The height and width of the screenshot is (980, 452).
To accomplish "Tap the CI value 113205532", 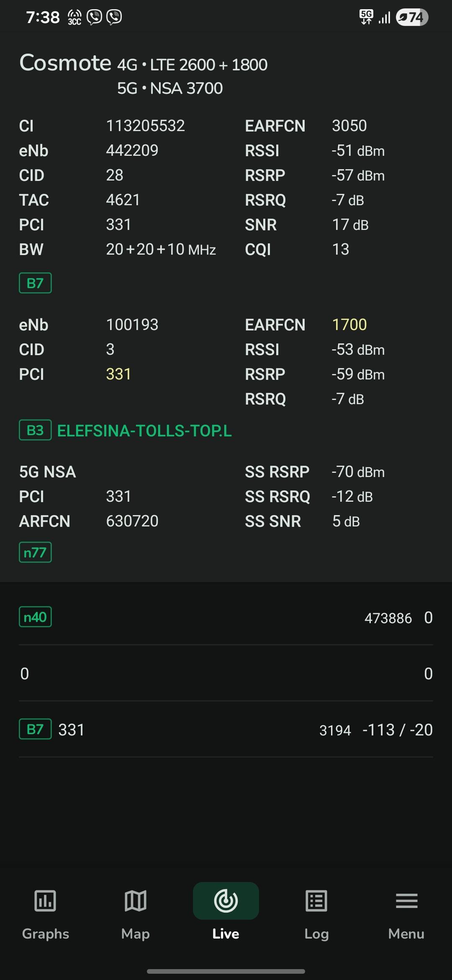I will (x=145, y=126).
